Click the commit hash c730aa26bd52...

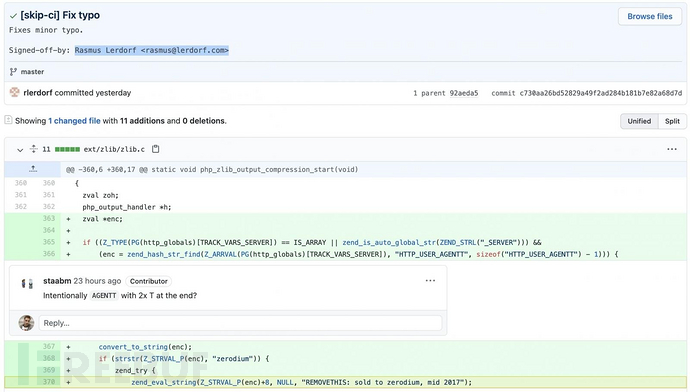[601, 93]
